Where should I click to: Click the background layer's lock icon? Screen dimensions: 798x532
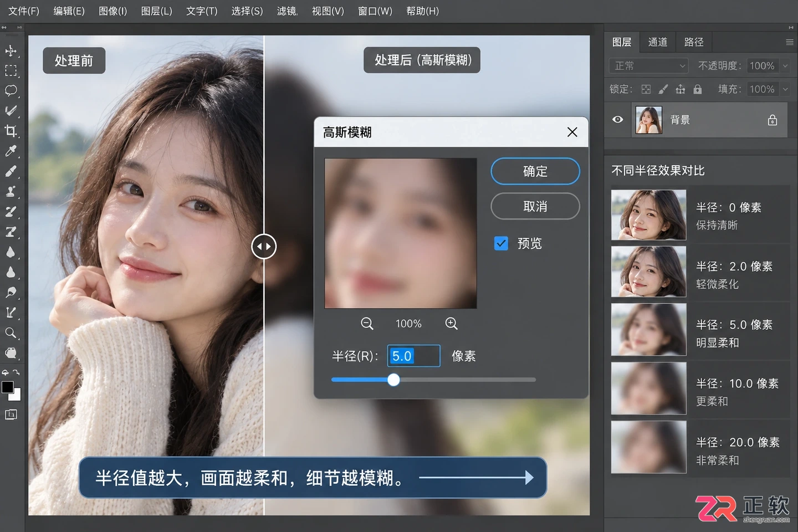(772, 120)
